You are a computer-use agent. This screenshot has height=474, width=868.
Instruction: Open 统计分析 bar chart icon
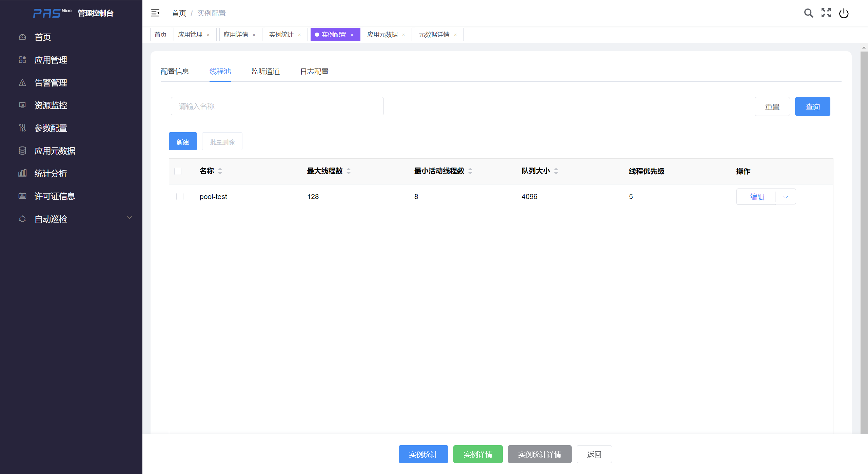[x=22, y=174]
